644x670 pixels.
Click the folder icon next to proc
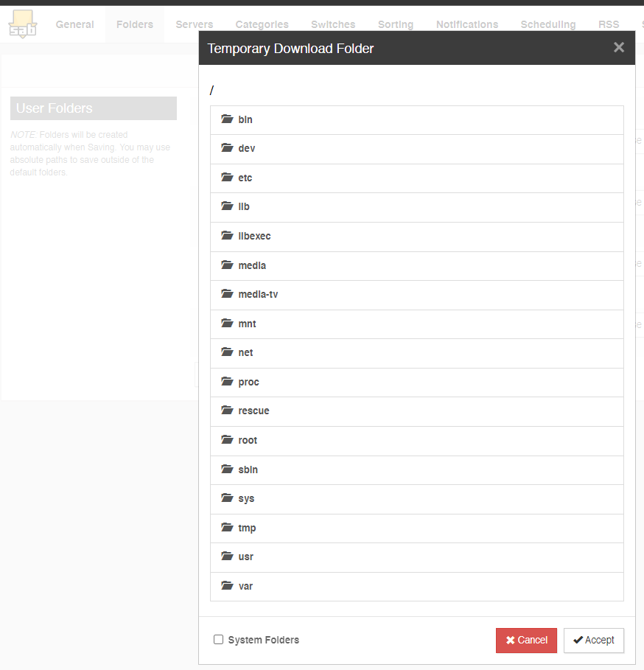[227, 381]
